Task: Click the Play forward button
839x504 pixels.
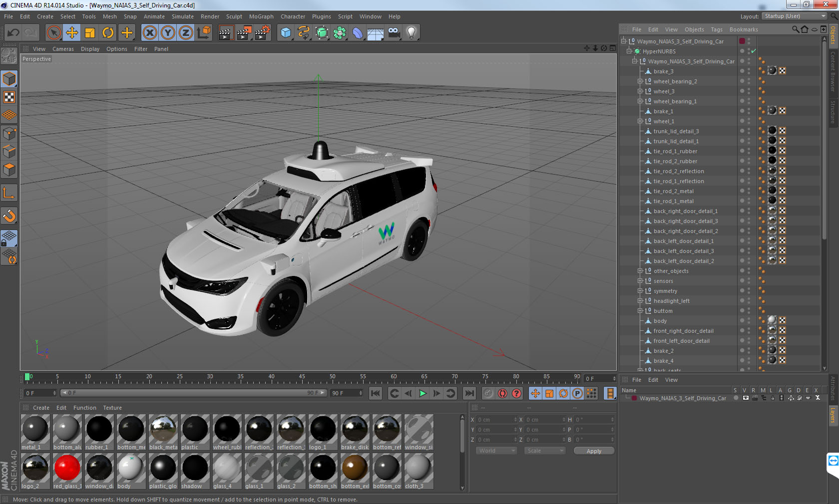Action: coord(422,393)
